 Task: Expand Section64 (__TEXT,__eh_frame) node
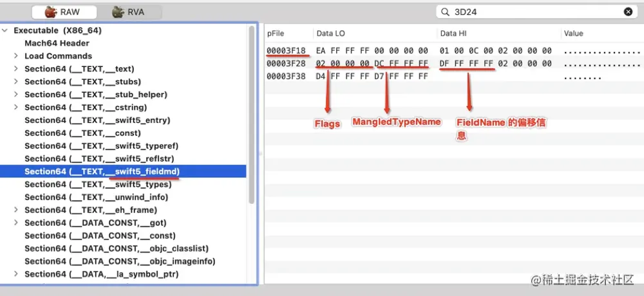pyautogui.click(x=15, y=210)
